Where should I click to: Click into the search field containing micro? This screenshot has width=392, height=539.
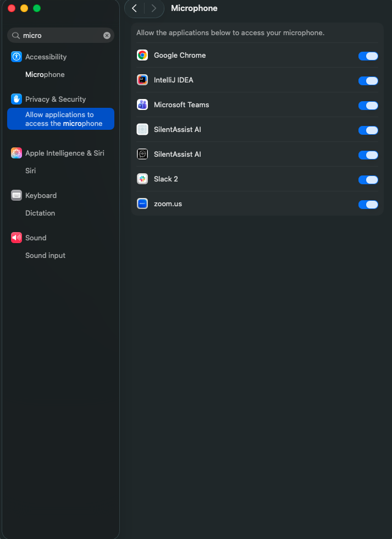pos(62,35)
